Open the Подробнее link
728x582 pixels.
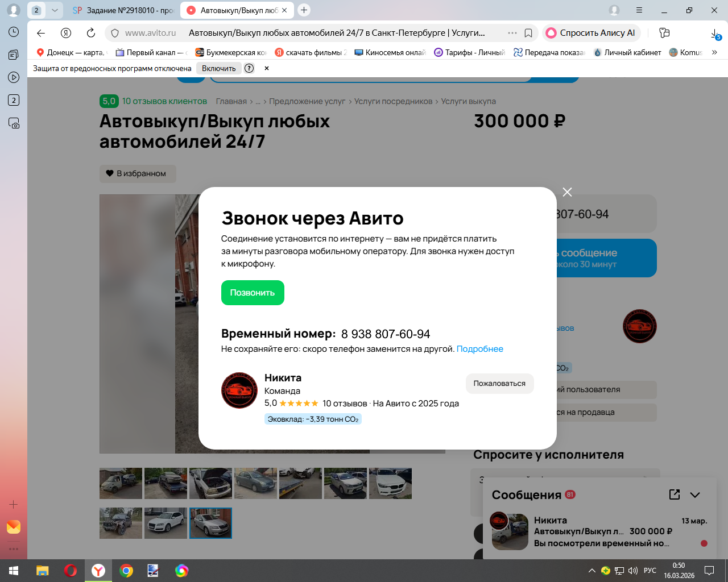tap(480, 349)
